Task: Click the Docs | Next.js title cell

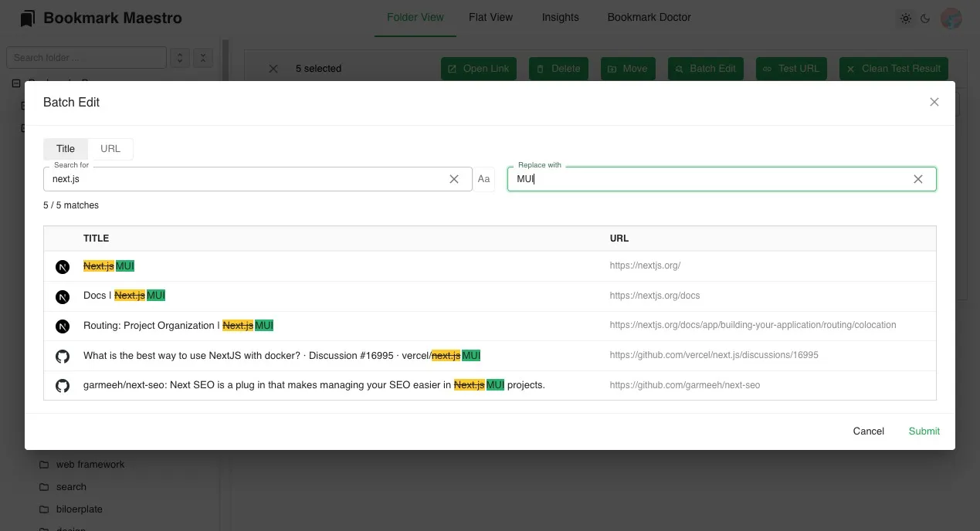Action: coord(124,296)
